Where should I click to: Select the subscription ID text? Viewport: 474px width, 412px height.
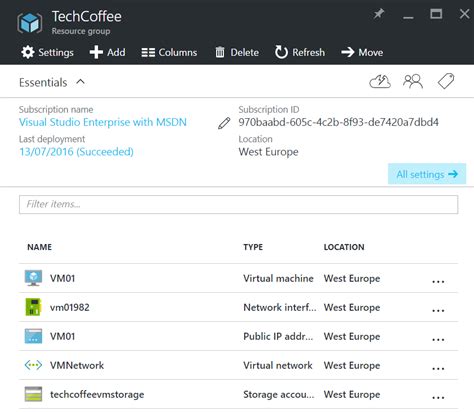tap(338, 122)
